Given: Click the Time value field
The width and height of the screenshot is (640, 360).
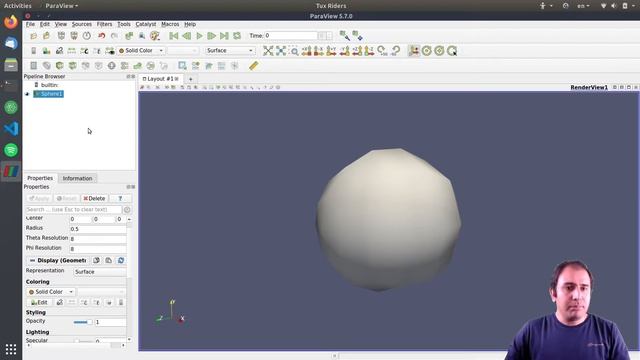Looking at the screenshot, I should (291, 36).
